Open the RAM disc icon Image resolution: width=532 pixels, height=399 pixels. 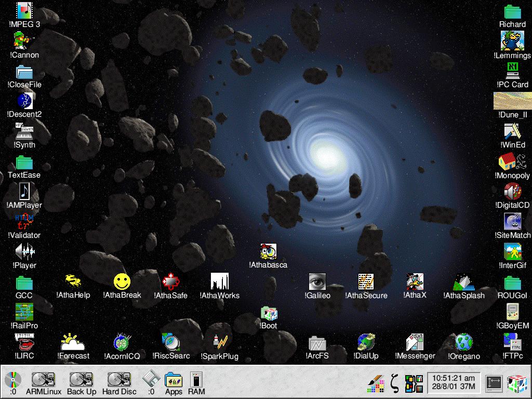tap(196, 379)
